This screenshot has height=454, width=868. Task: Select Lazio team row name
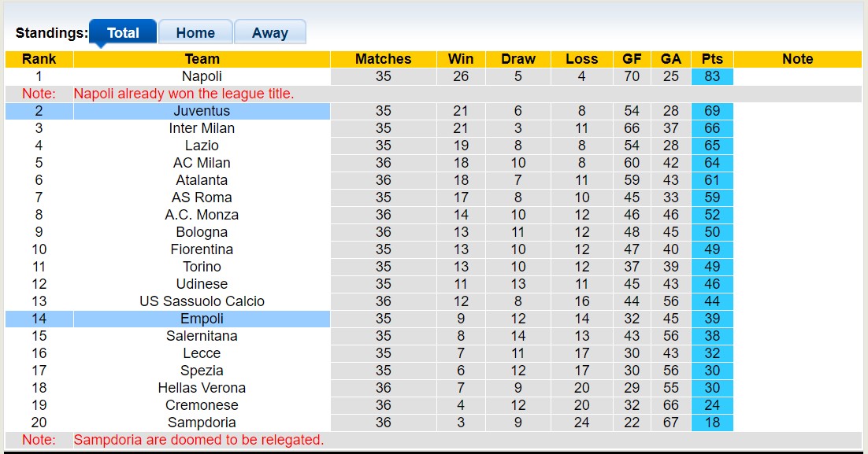[202, 146]
